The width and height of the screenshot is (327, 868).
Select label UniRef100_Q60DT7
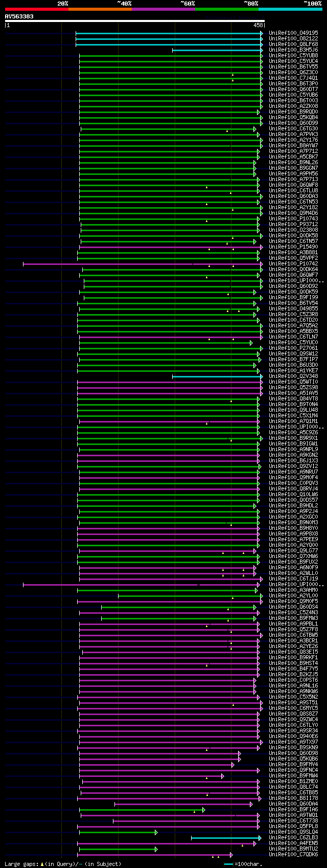click(x=293, y=89)
